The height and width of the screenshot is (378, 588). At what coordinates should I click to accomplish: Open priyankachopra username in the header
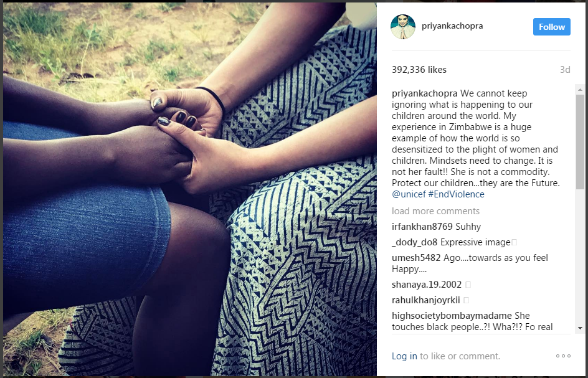pos(452,26)
